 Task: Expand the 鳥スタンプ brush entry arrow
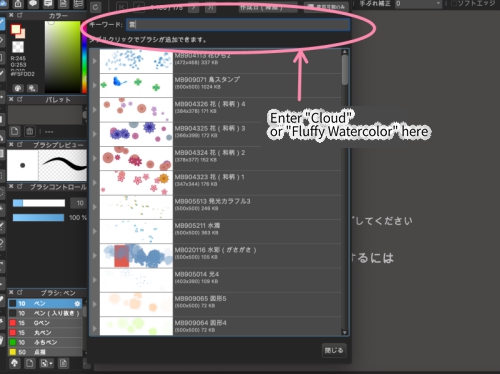coord(95,85)
